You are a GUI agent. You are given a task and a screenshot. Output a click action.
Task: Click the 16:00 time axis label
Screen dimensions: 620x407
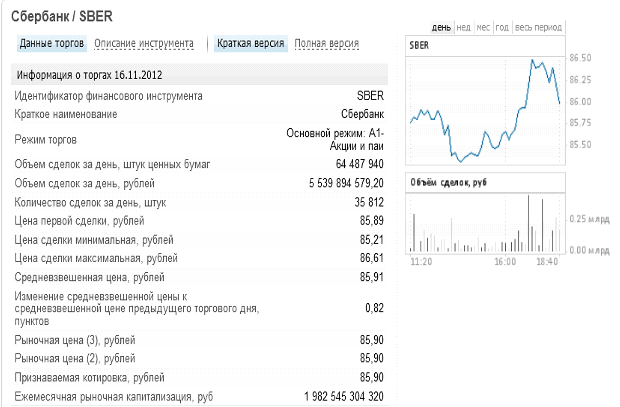coord(504,261)
